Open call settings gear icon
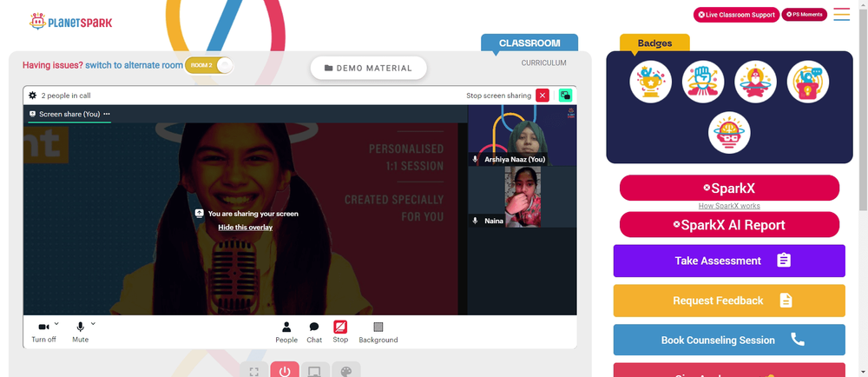 (x=33, y=96)
